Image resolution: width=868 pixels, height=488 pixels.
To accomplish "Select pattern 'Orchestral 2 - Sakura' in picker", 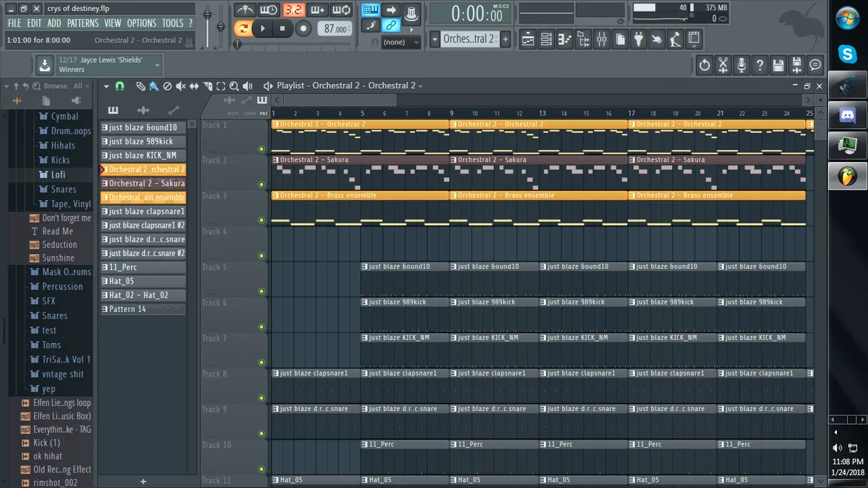I will coord(143,184).
